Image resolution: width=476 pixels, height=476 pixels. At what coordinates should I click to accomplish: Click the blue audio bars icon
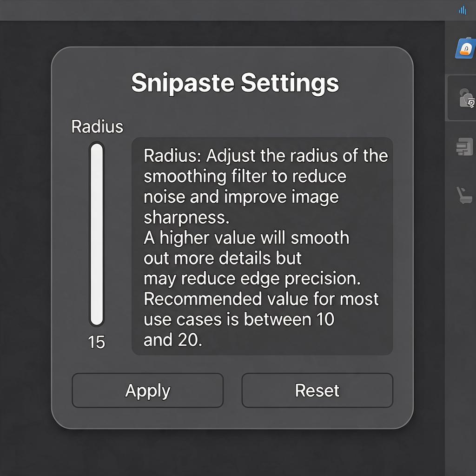[463, 10]
